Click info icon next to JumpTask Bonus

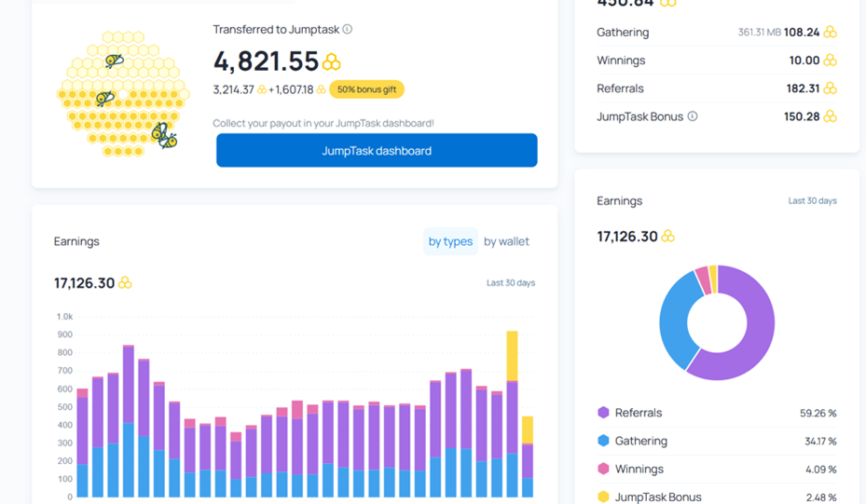tap(693, 116)
